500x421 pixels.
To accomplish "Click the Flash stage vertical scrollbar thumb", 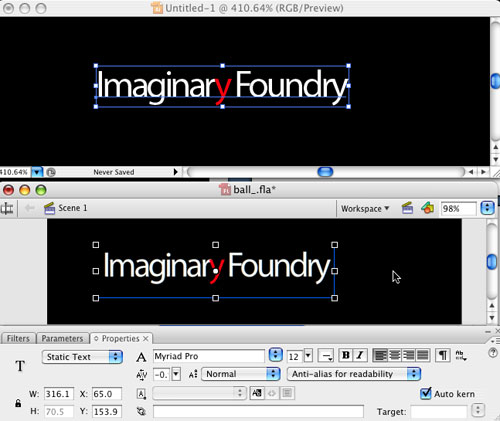I will [492, 262].
